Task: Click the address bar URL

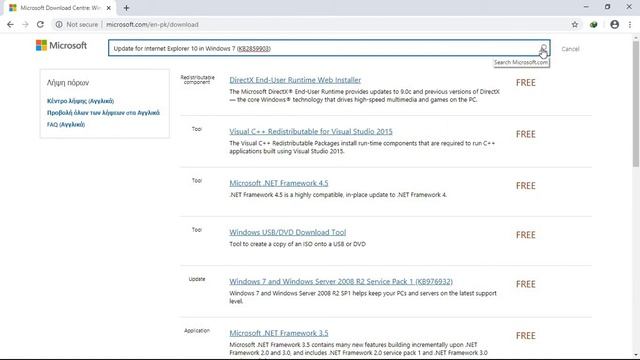Action: (x=152, y=24)
